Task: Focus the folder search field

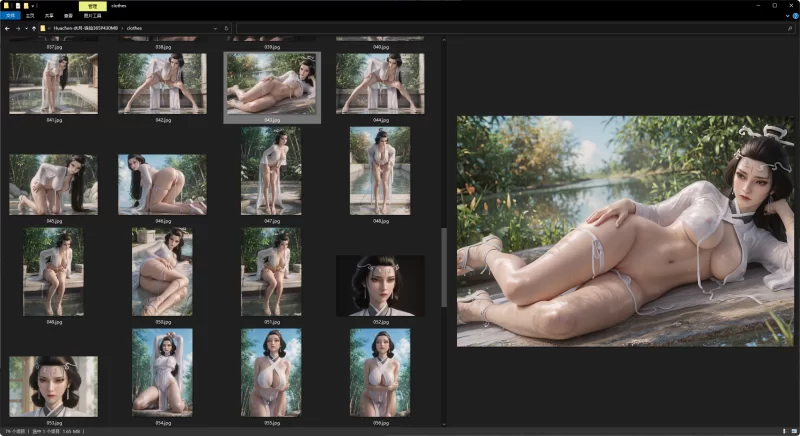Action: 515,29
